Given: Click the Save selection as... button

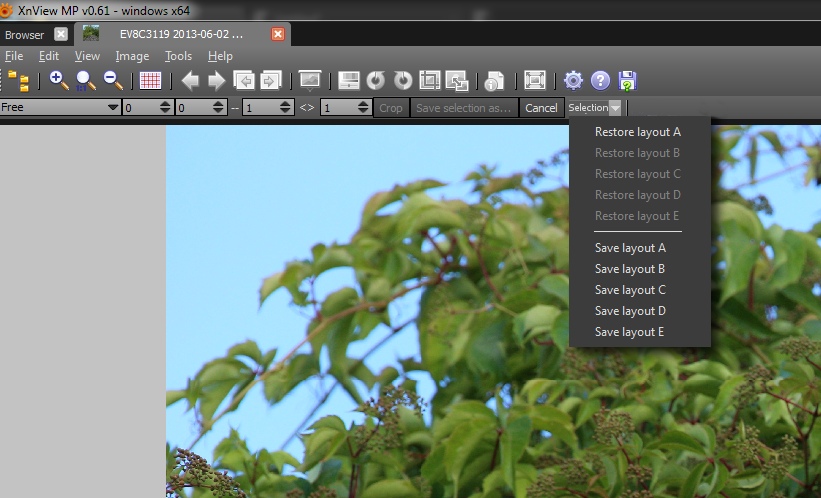Looking at the screenshot, I should coord(463,108).
